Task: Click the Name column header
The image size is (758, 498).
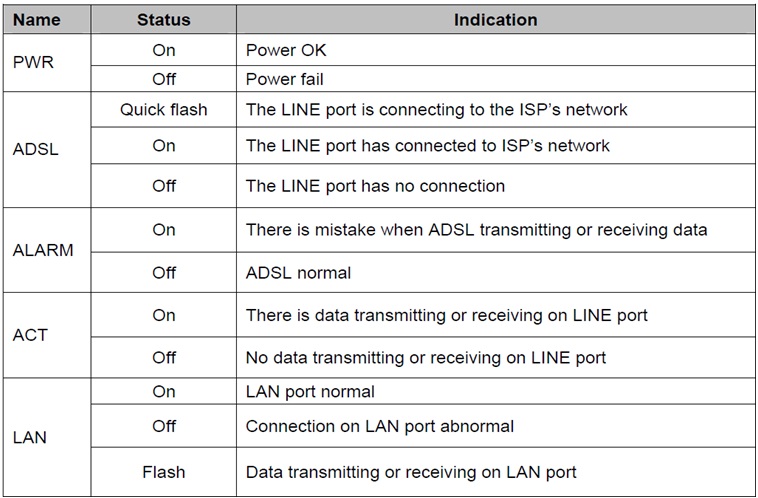Action: (x=37, y=20)
